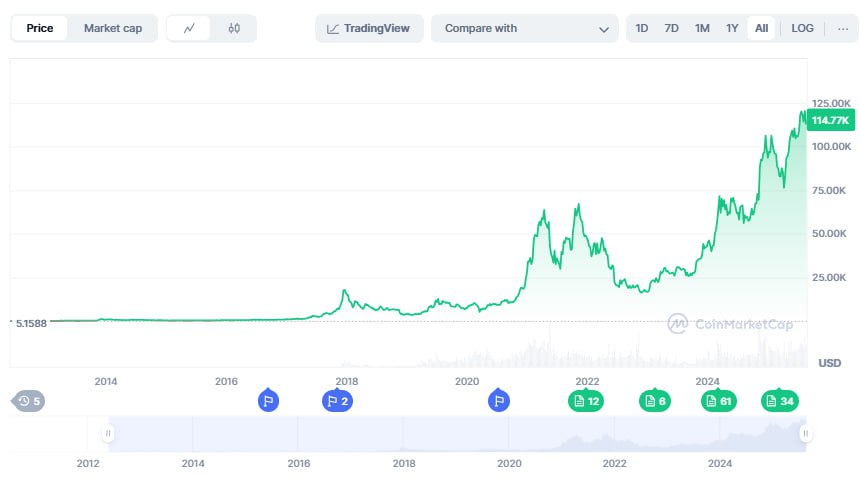Open the green news marker labeled 6

pyautogui.click(x=654, y=401)
